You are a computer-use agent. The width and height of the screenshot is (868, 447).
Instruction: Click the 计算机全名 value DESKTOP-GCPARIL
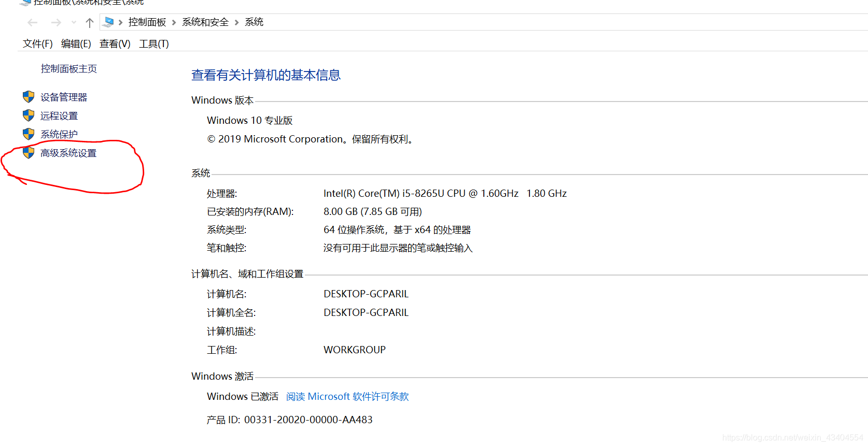coord(366,312)
